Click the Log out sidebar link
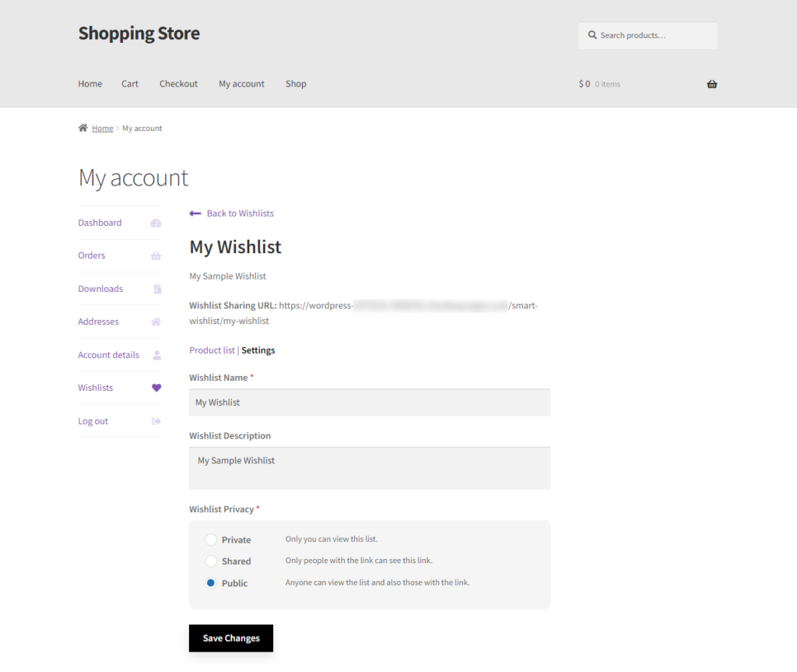The height and width of the screenshot is (672, 797). pos(93,421)
